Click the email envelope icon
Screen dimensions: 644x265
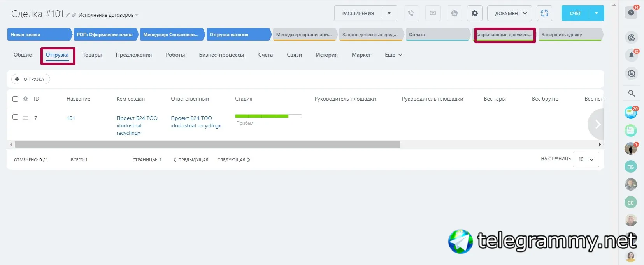tap(433, 13)
